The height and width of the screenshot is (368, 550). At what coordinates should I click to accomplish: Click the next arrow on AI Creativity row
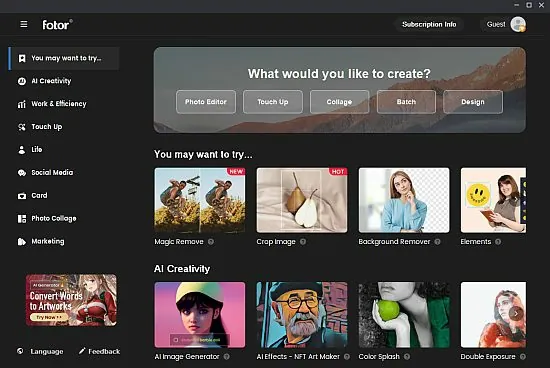(516, 314)
